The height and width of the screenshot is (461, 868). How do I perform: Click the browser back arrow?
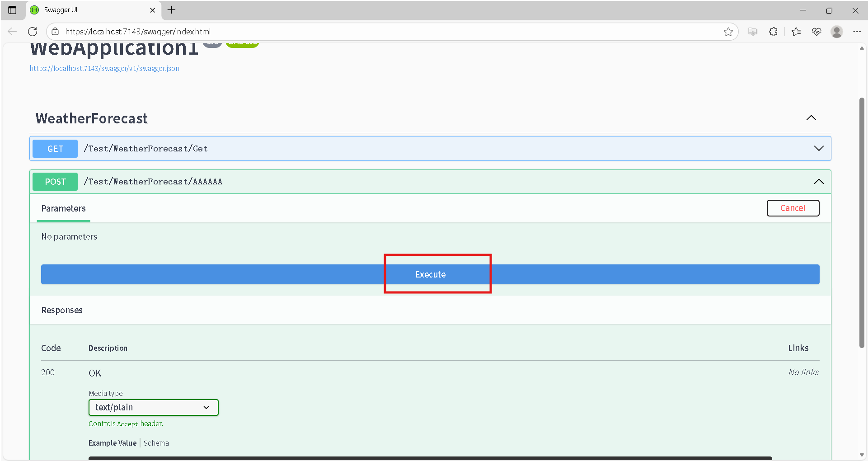(12, 32)
